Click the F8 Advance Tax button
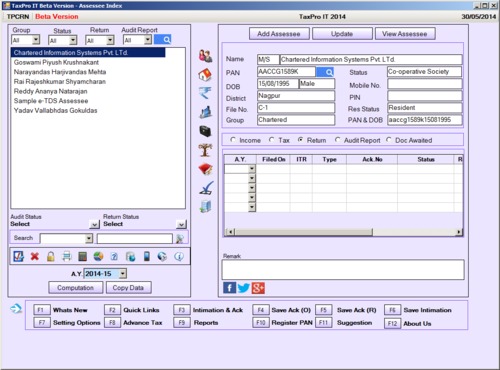Viewport: 500px width, 370px height. (112, 323)
